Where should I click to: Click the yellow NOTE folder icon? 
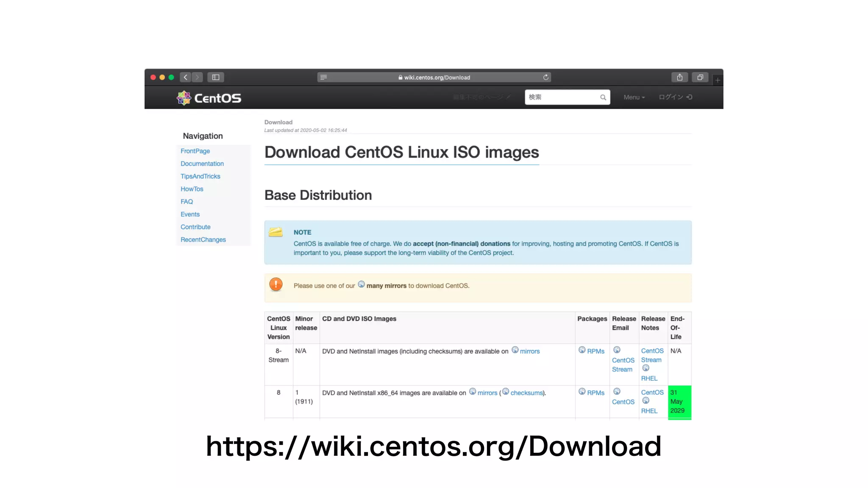tap(276, 232)
